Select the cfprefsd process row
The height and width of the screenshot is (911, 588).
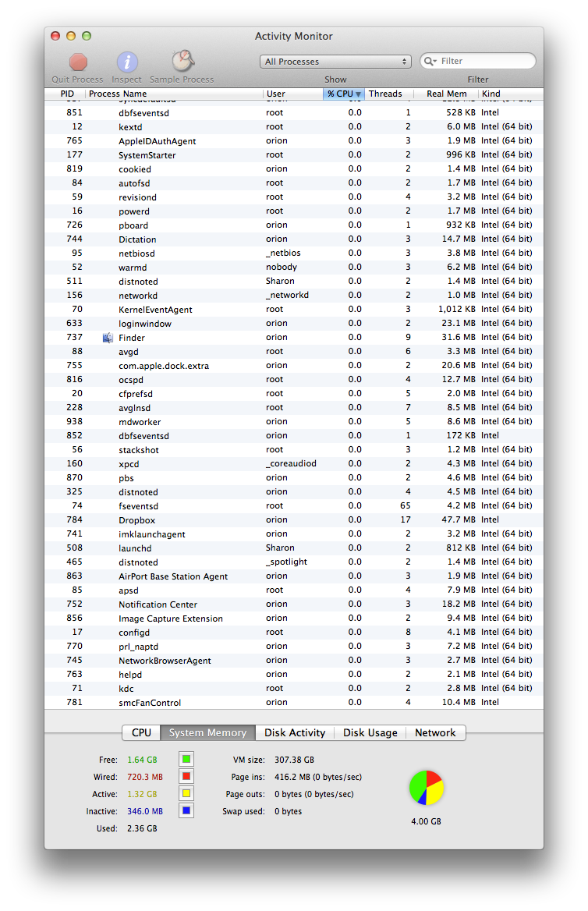pos(294,394)
